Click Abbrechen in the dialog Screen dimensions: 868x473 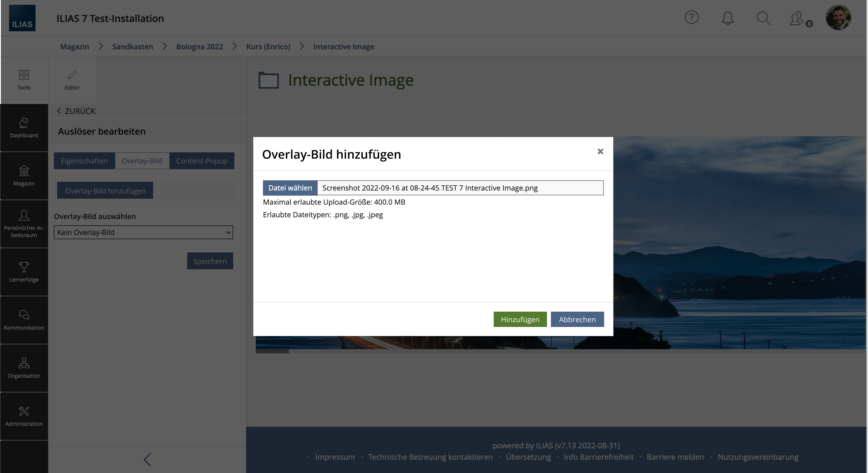577,319
